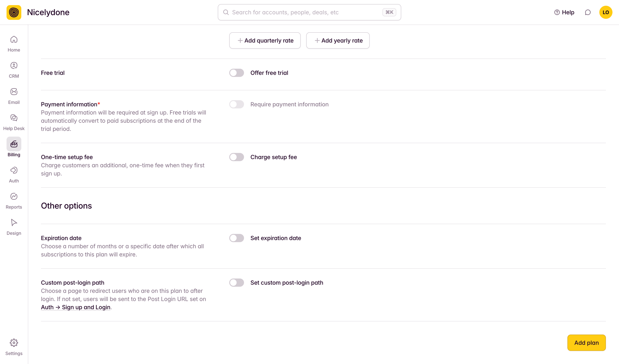The image size is (619, 364).
Task: Open the Email sidebar icon
Action: pos(14,96)
